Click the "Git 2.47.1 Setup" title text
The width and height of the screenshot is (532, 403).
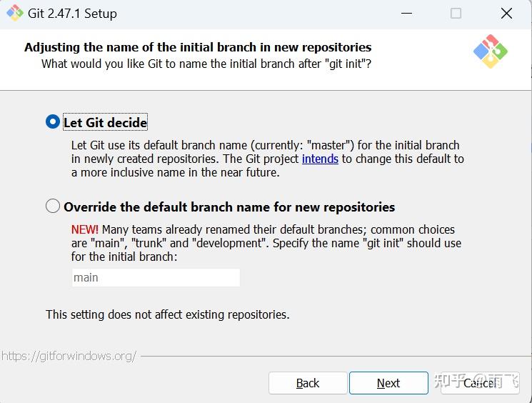(x=74, y=14)
